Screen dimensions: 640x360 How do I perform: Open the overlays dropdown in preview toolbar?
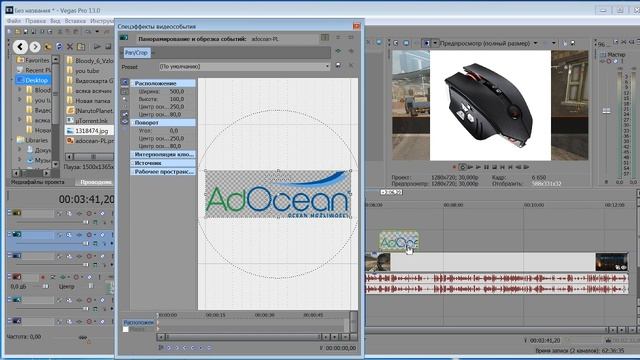554,43
